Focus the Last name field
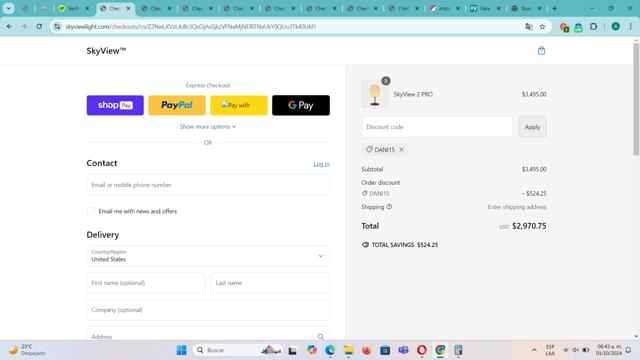The height and width of the screenshot is (360, 640). 270,283
